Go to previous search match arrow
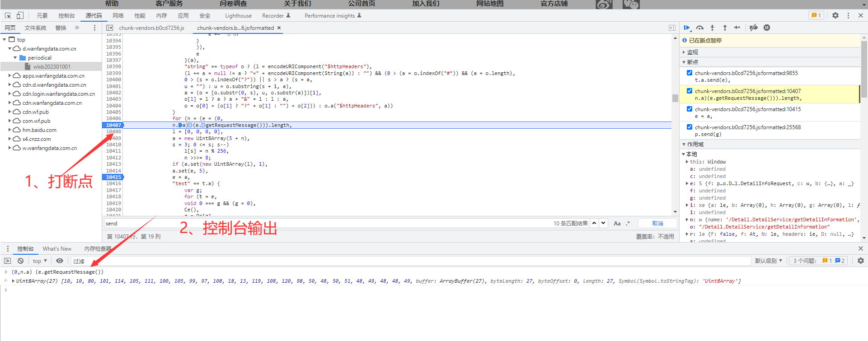Viewport: 868px width, 341px height. pos(594,223)
